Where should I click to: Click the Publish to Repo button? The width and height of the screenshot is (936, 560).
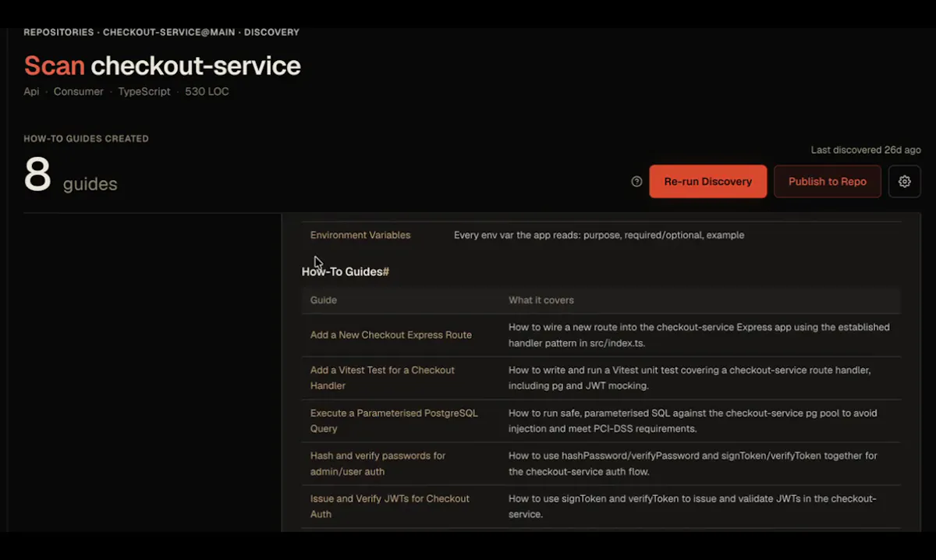tap(828, 182)
